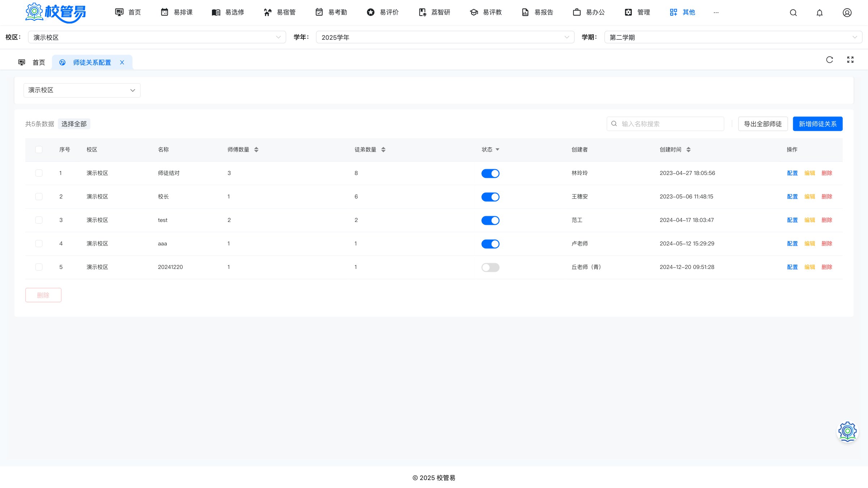Click the bottom 删除 batch button
The width and height of the screenshot is (868, 488).
click(x=43, y=295)
